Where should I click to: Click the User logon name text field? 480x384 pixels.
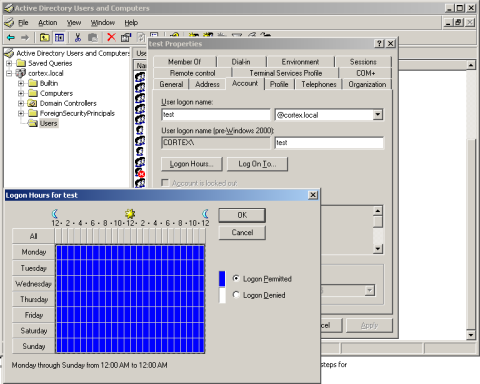[x=216, y=115]
